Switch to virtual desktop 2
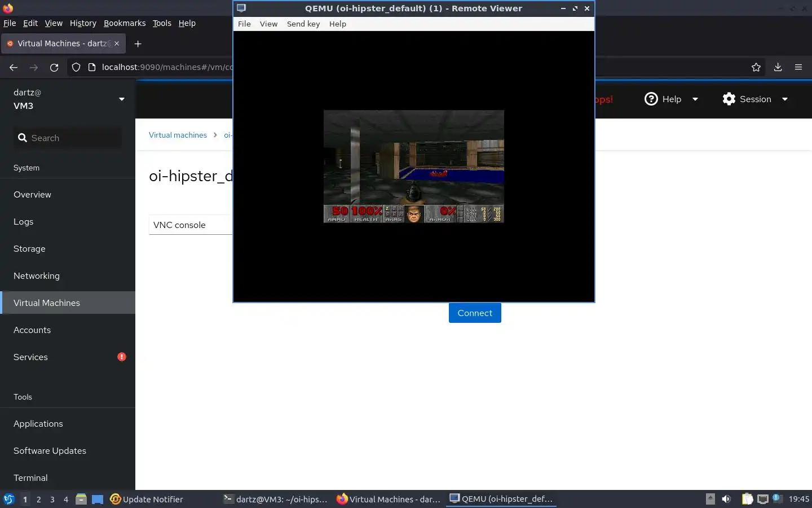This screenshot has width=812, height=508. [38, 499]
